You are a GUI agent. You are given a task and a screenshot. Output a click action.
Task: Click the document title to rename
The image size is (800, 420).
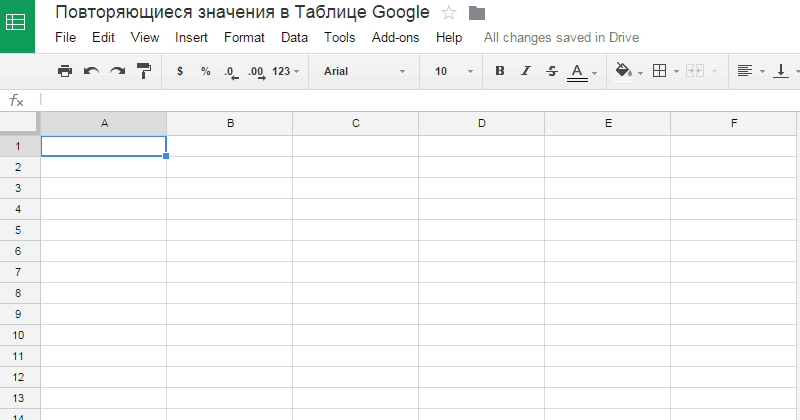242,13
